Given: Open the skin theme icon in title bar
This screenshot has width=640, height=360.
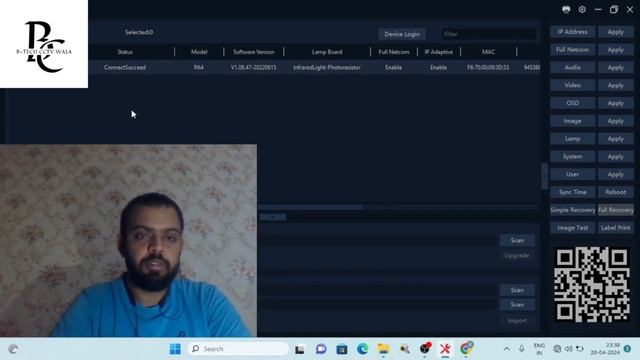Looking at the screenshot, I should coord(566,9).
